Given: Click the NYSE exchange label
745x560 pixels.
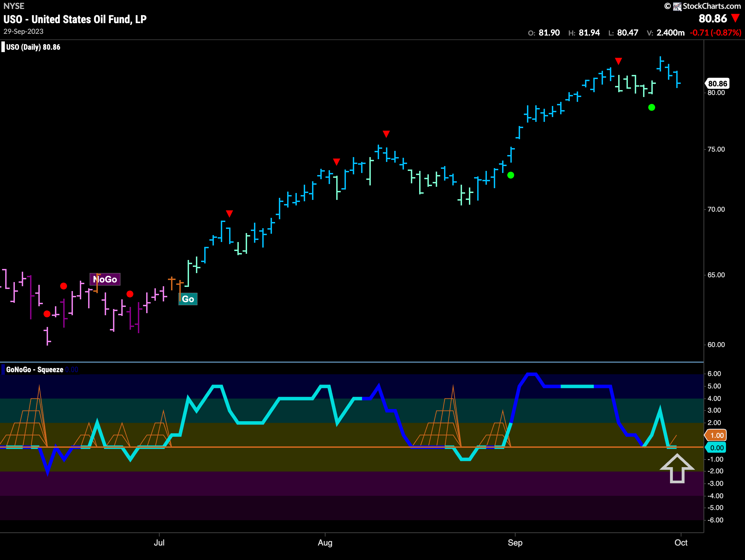Looking at the screenshot, I should tap(14, 6).
